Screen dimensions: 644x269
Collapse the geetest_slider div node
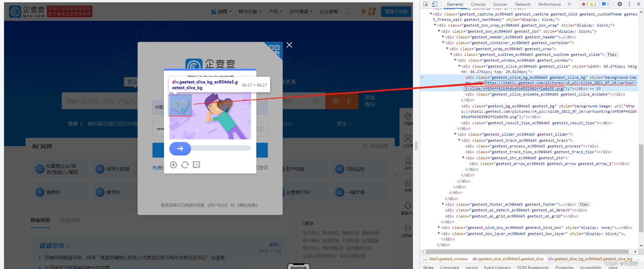(455, 134)
